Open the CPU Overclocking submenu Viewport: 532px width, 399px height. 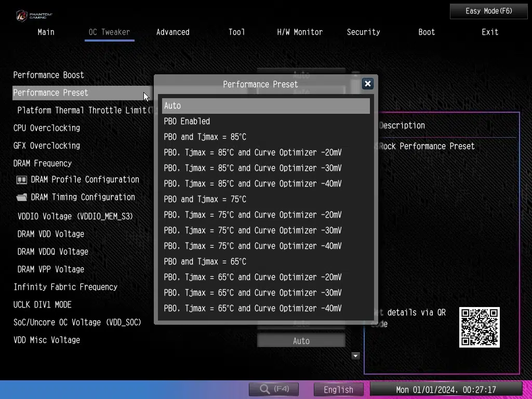pyautogui.click(x=47, y=128)
